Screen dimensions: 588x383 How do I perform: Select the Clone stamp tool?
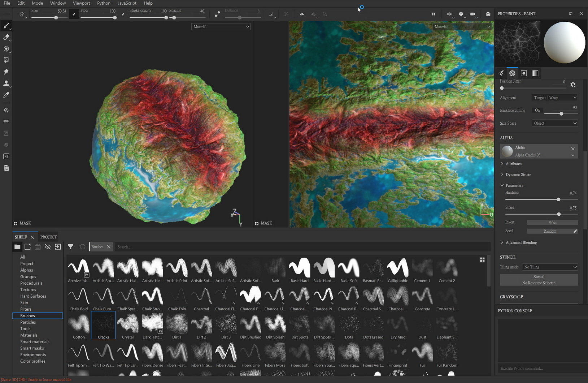coord(6,83)
